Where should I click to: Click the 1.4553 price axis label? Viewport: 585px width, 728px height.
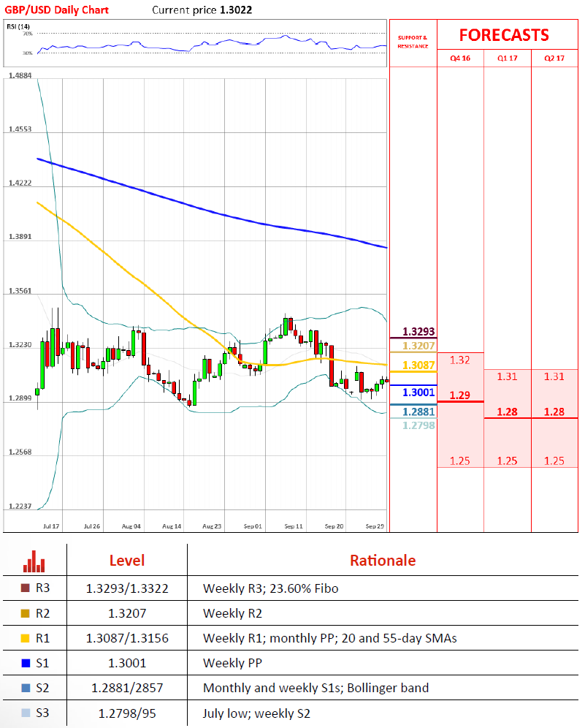coord(20,129)
